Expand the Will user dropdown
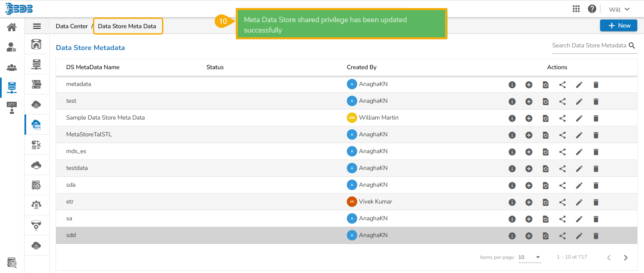 (619, 9)
